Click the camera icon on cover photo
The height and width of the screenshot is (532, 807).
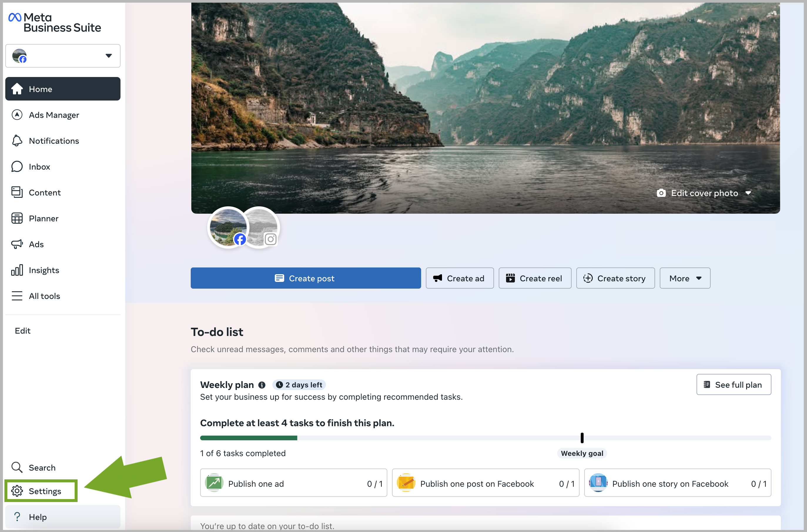[x=661, y=193]
